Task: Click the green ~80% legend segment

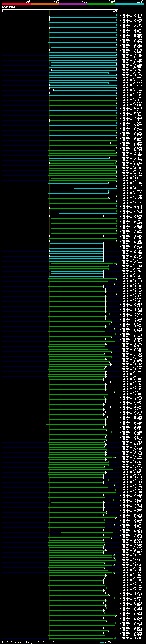Action: pos(101,4)
